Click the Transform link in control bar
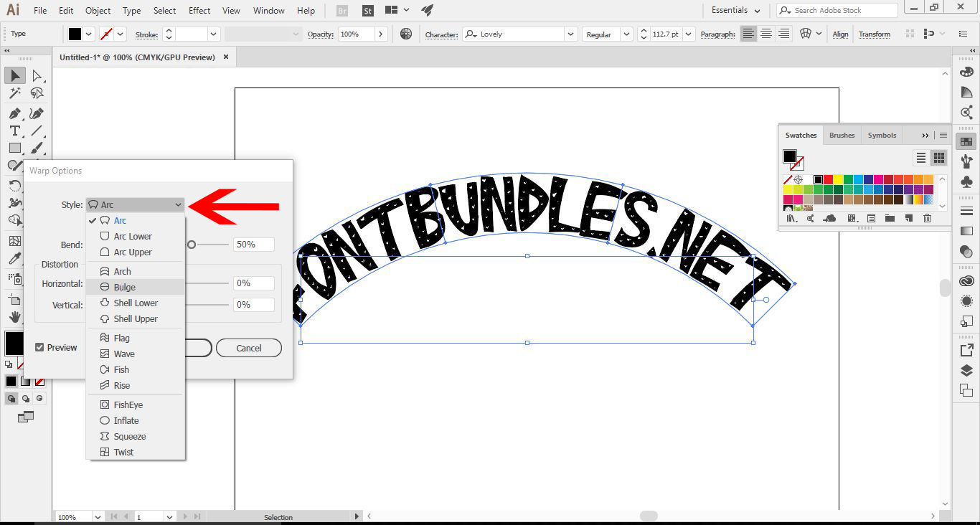This screenshot has width=980, height=525. tap(875, 34)
